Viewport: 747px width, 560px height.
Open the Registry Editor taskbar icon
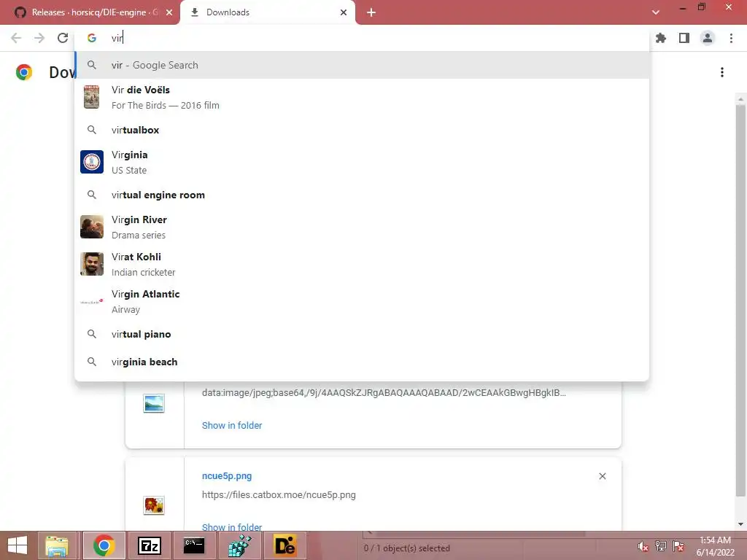239,545
